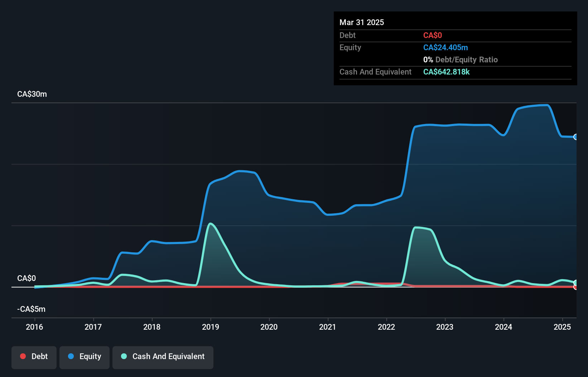Click the Cash And Equivalent row label in tooltip
Image resolution: width=588 pixels, height=377 pixels.
point(375,72)
